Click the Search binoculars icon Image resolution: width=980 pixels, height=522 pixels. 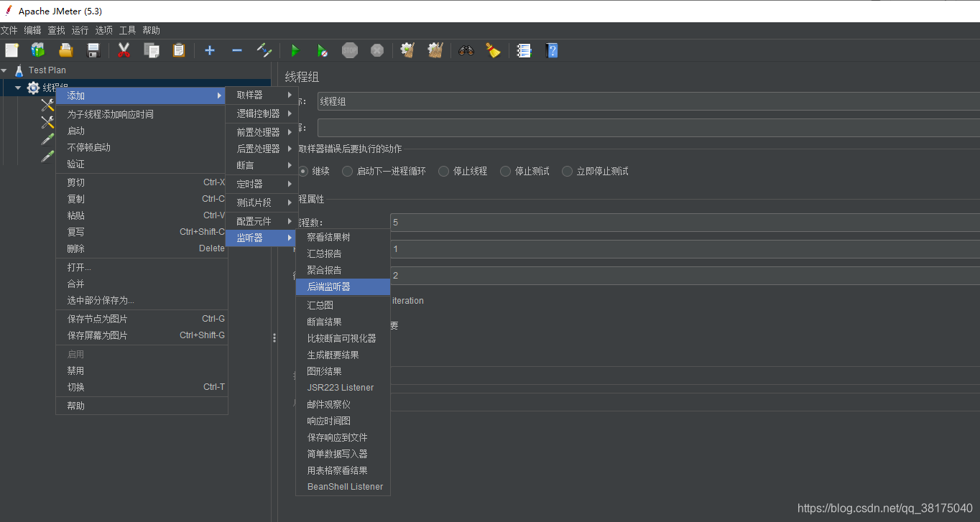pos(466,50)
